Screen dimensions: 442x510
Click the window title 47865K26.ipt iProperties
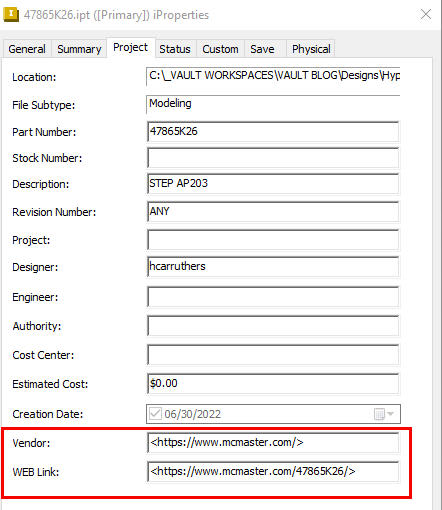click(x=116, y=15)
